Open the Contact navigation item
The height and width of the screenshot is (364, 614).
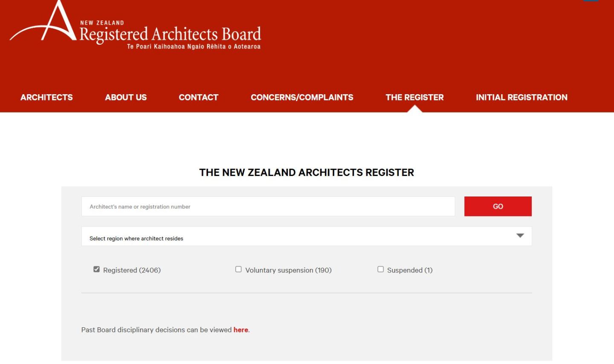pos(198,97)
